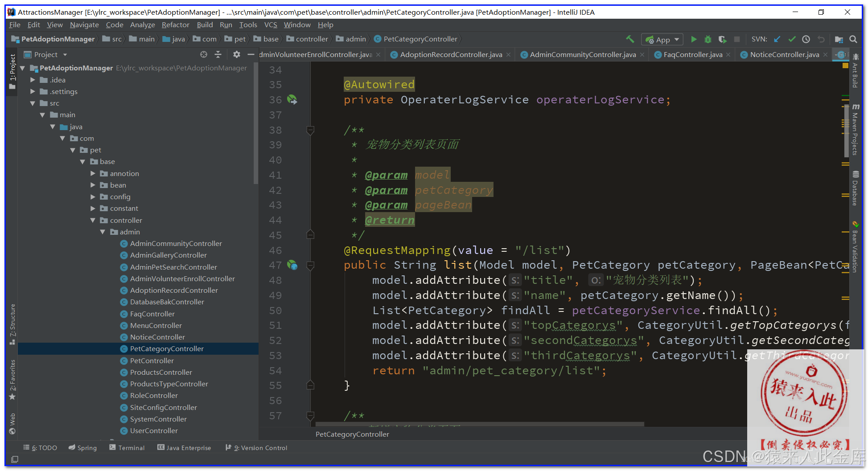Image resolution: width=868 pixels, height=471 pixels.
Task: Expand the bean package
Action: coord(93,185)
